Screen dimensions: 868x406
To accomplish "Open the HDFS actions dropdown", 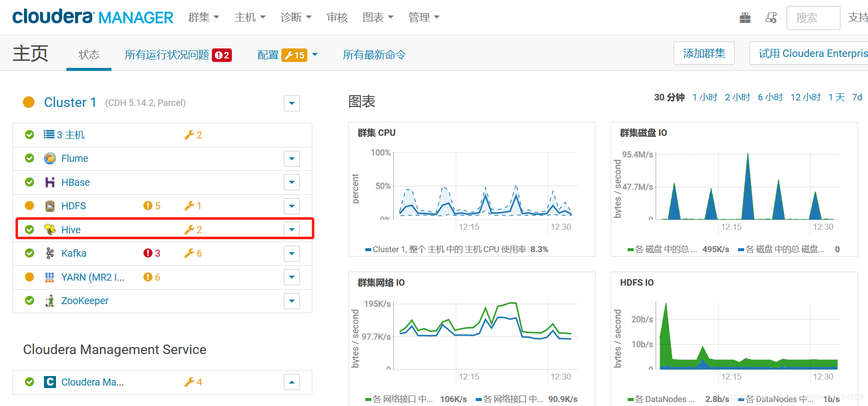I will (x=292, y=206).
